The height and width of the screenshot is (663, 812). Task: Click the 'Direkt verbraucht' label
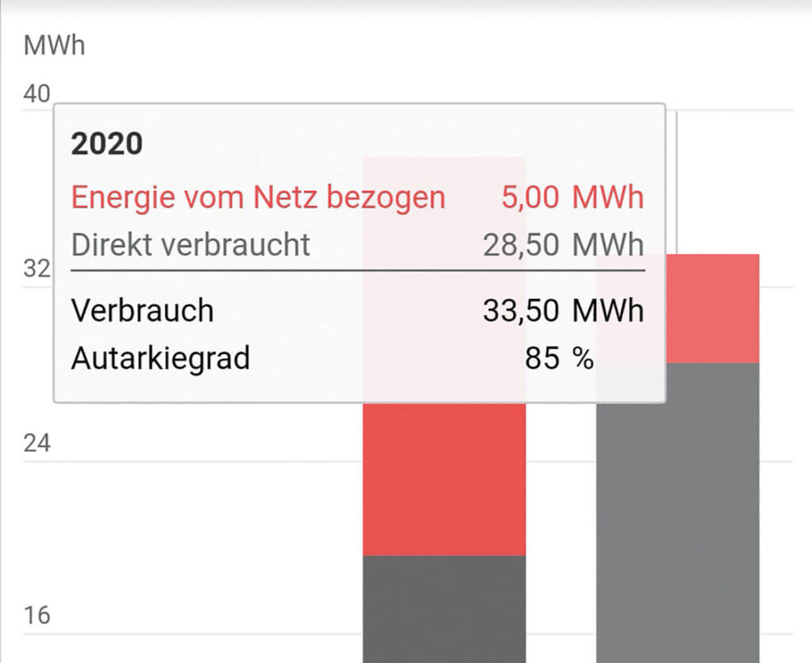coord(191,245)
